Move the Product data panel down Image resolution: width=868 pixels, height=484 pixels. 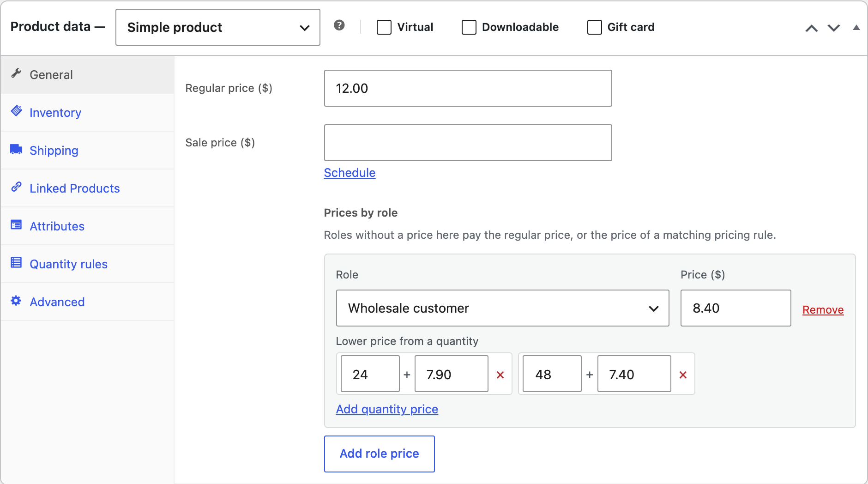[834, 28]
